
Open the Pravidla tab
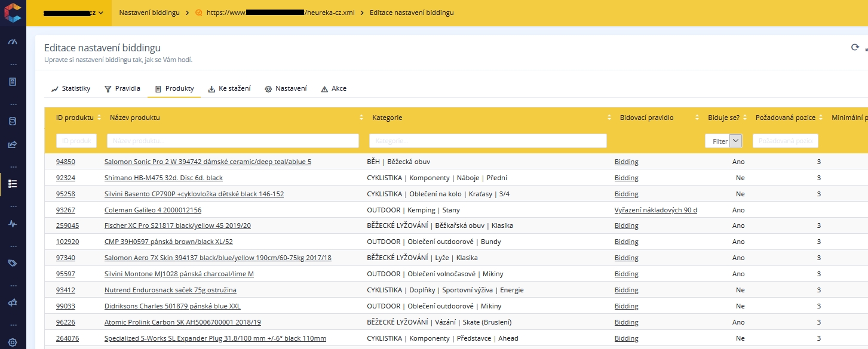coord(122,89)
